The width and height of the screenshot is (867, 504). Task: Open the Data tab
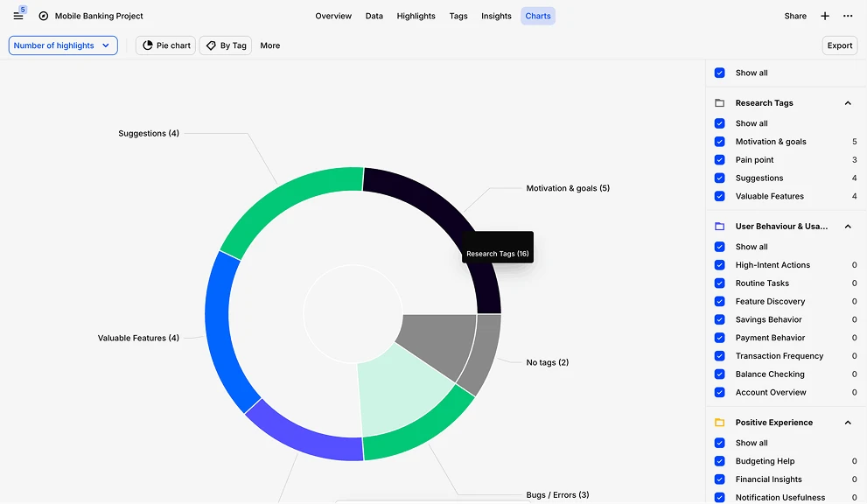coord(374,15)
